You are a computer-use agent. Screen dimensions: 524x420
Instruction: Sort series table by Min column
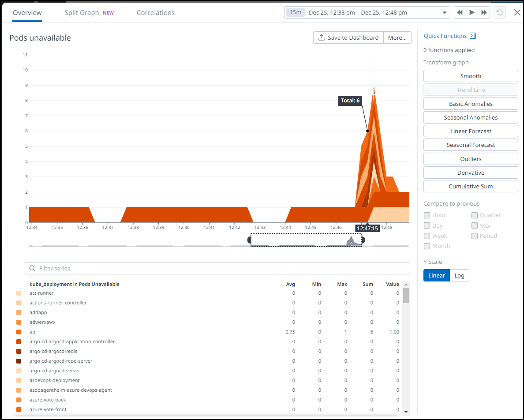pos(316,284)
